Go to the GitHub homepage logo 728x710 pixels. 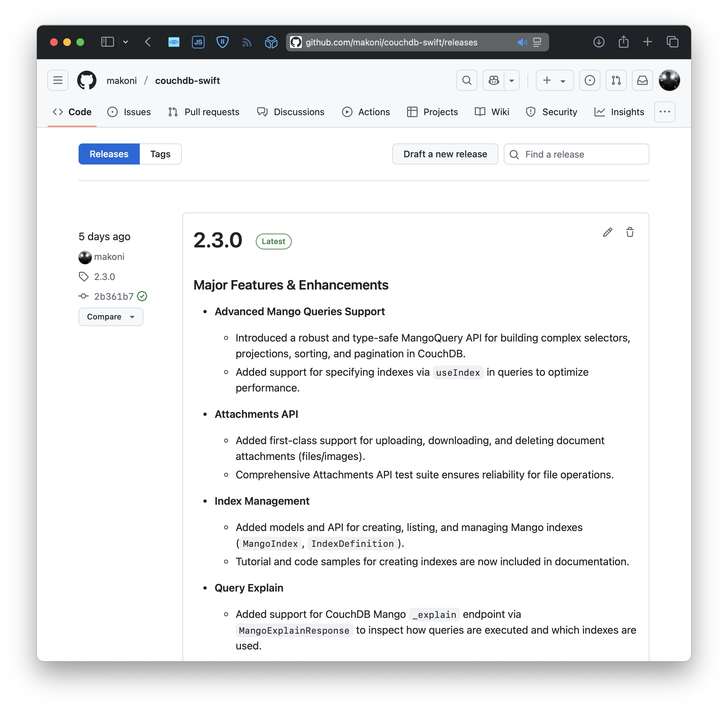pyautogui.click(x=87, y=80)
